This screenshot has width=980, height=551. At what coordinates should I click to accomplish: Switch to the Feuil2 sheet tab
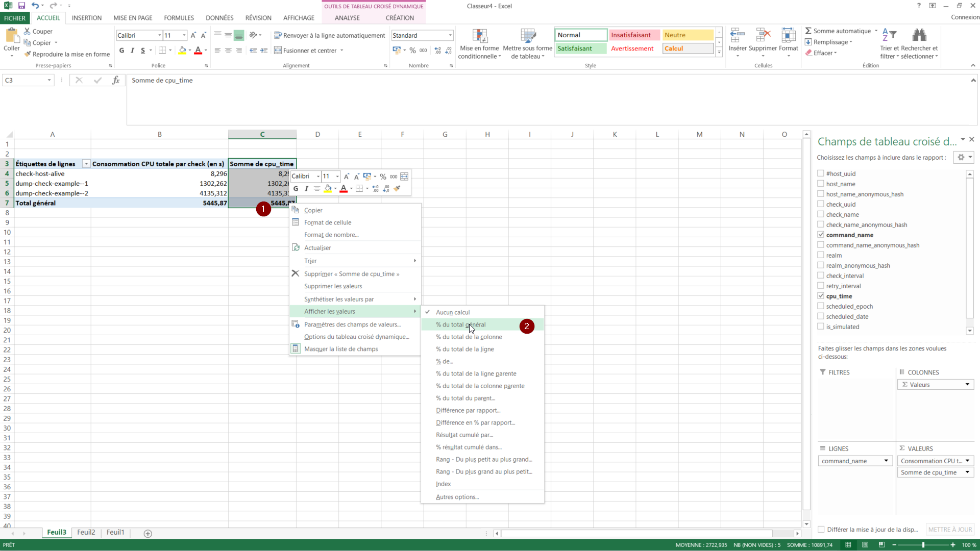(86, 532)
